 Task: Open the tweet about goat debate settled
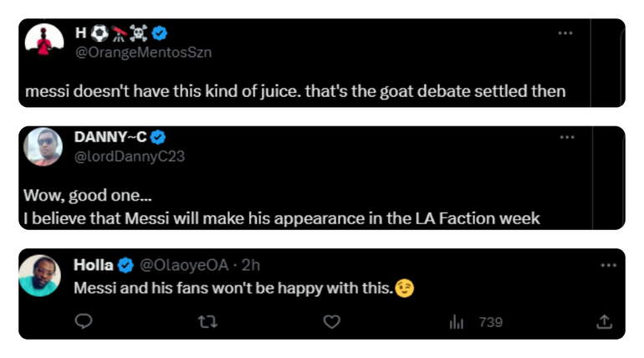pos(294,91)
